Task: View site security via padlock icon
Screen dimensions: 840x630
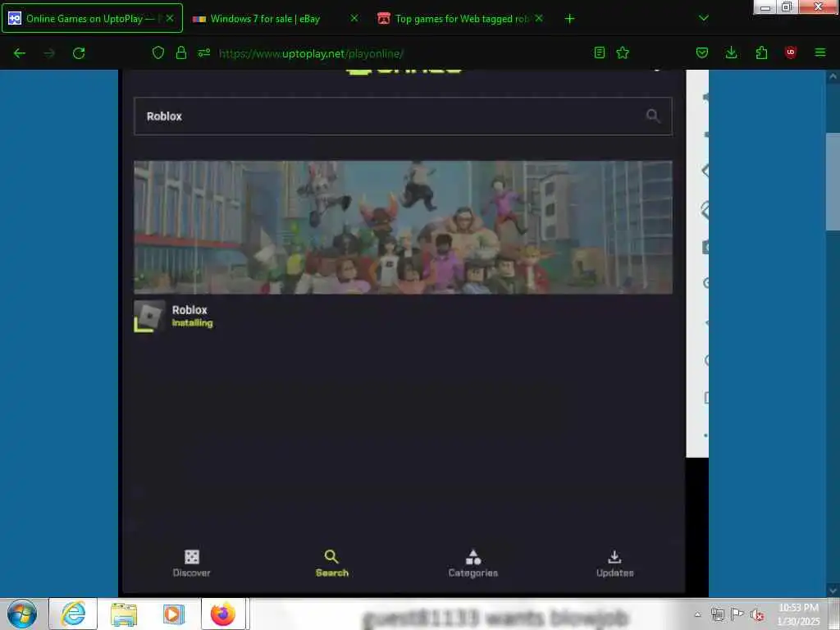Action: click(181, 52)
